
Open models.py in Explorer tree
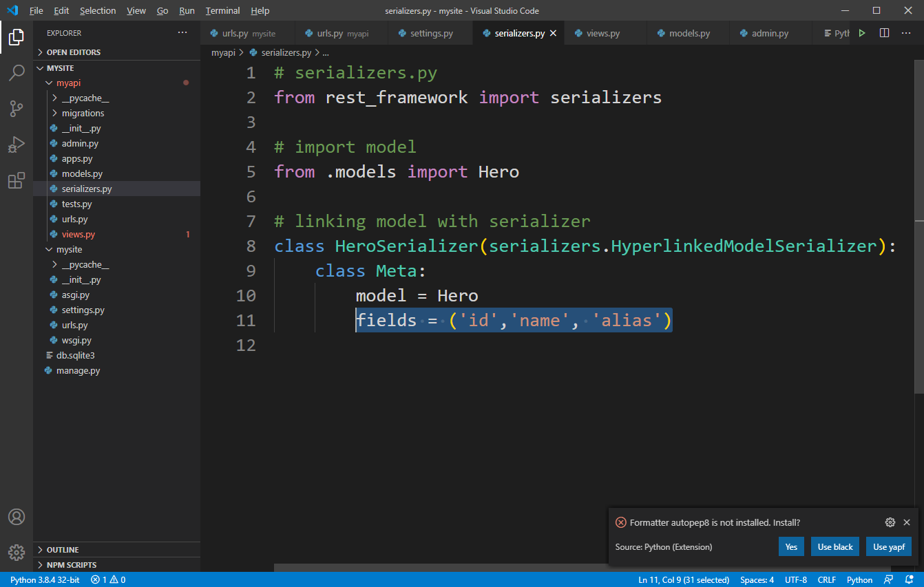117,173
